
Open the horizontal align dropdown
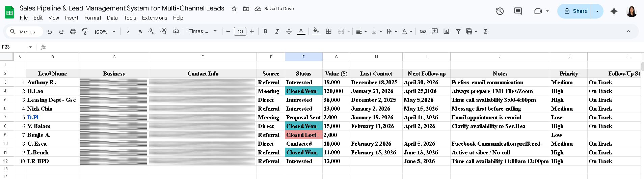coord(361,31)
